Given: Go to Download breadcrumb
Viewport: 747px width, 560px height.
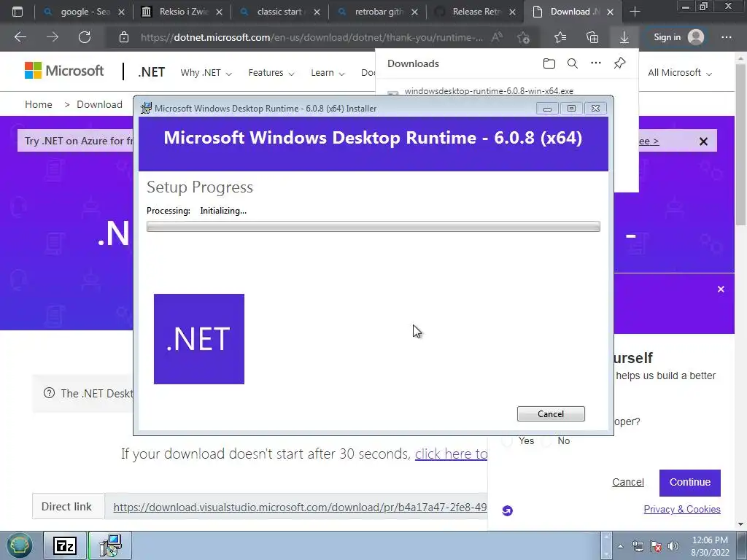Looking at the screenshot, I should (x=99, y=104).
